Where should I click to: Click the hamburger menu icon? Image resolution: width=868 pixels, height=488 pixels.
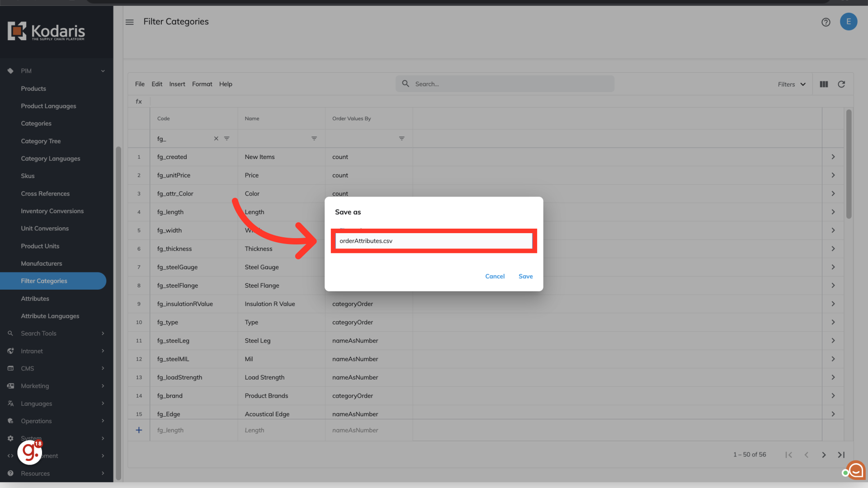(130, 22)
